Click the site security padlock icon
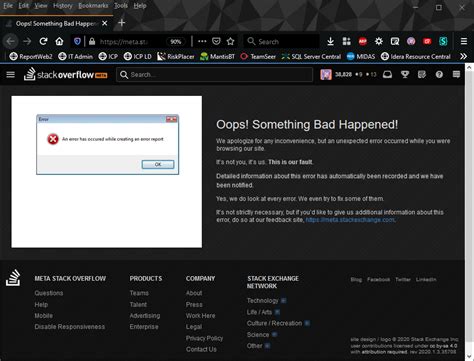Image resolution: width=474 pixels, height=361 pixels. [92, 41]
